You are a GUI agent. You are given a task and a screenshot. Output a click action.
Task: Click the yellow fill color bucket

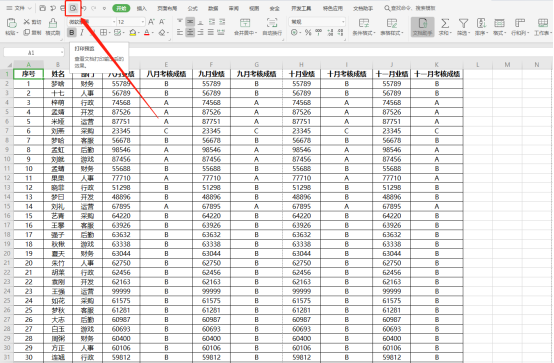coord(133,33)
